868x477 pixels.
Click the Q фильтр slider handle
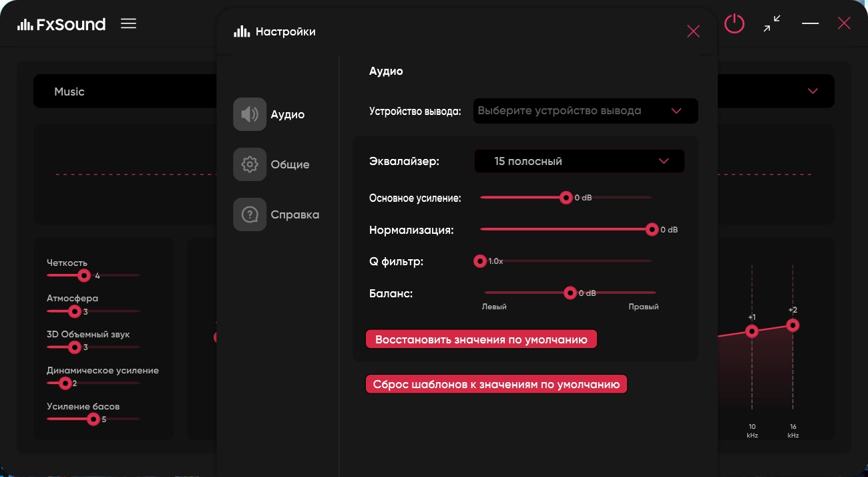(x=479, y=261)
